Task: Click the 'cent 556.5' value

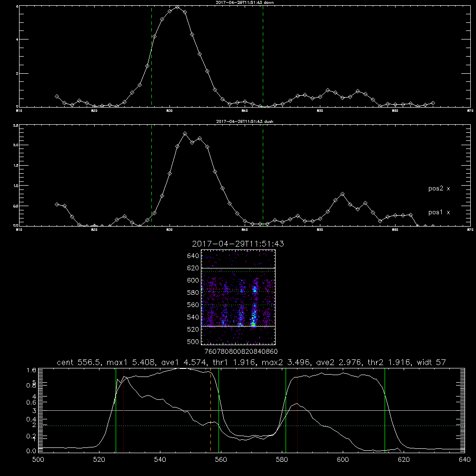Action: click(x=78, y=362)
